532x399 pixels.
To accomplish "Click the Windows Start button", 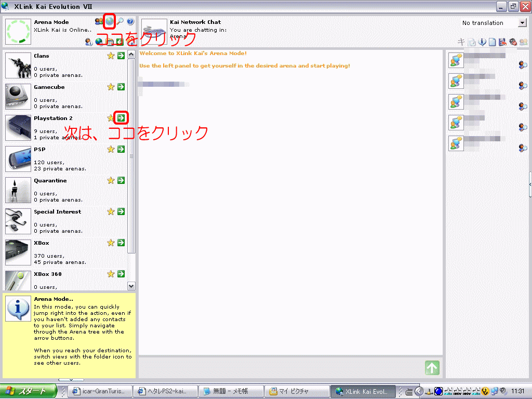I will tap(28, 391).
